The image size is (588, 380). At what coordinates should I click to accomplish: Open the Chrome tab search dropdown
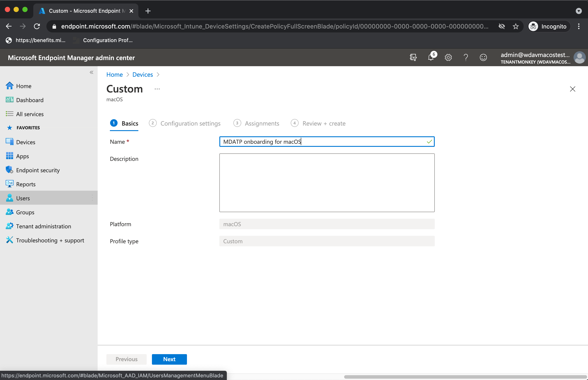coord(579,11)
